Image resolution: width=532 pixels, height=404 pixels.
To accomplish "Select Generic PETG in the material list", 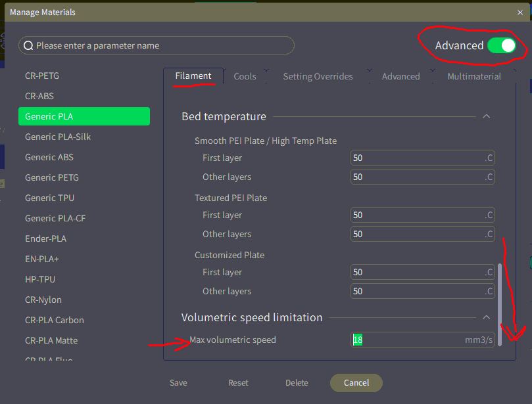I will tap(51, 177).
